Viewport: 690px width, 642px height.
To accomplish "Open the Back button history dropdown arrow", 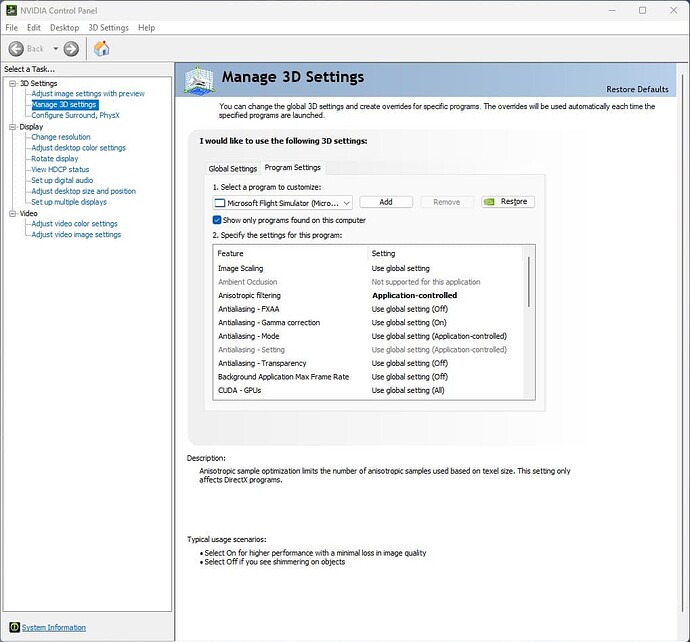I will [54, 48].
